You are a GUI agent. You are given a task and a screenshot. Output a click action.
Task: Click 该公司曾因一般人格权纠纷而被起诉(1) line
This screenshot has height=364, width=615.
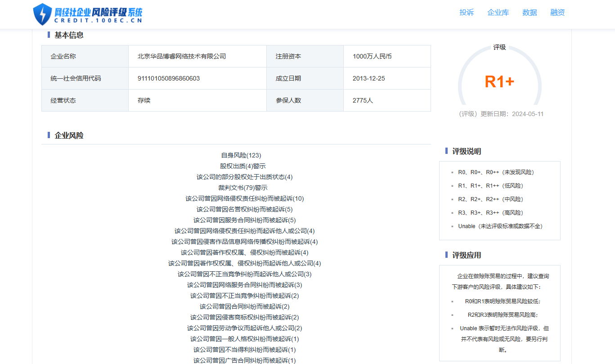click(x=245, y=339)
